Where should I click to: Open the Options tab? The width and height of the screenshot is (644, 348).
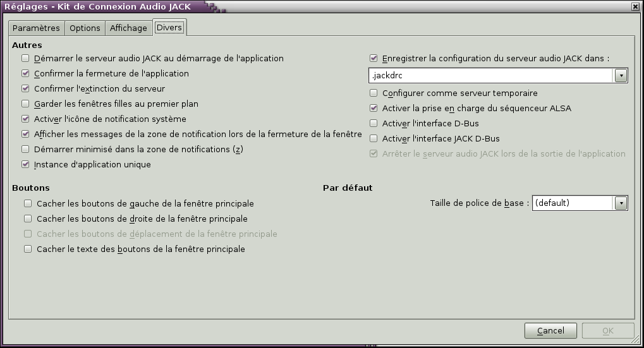pyautogui.click(x=85, y=28)
